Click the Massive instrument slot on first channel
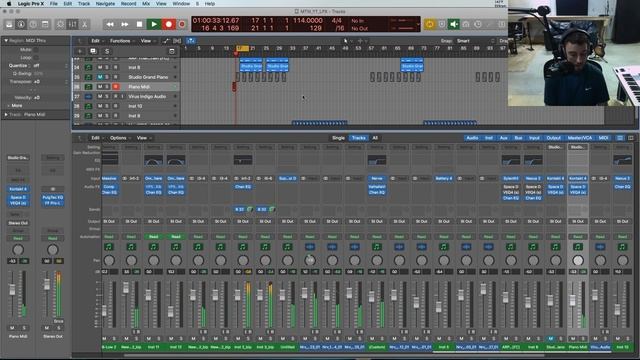The image size is (640, 360). 109,178
